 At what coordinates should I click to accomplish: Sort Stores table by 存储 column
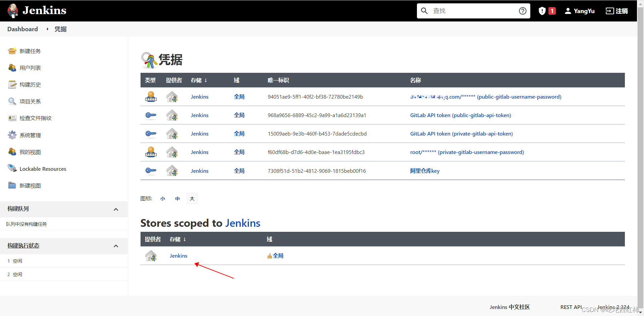pyautogui.click(x=178, y=239)
